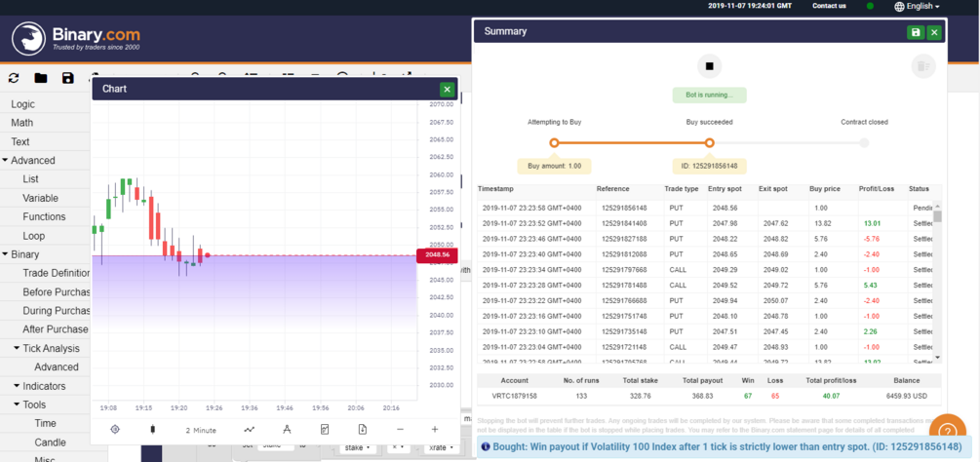980x462 pixels.
Task: Open the Contact us link
Action: (x=830, y=6)
